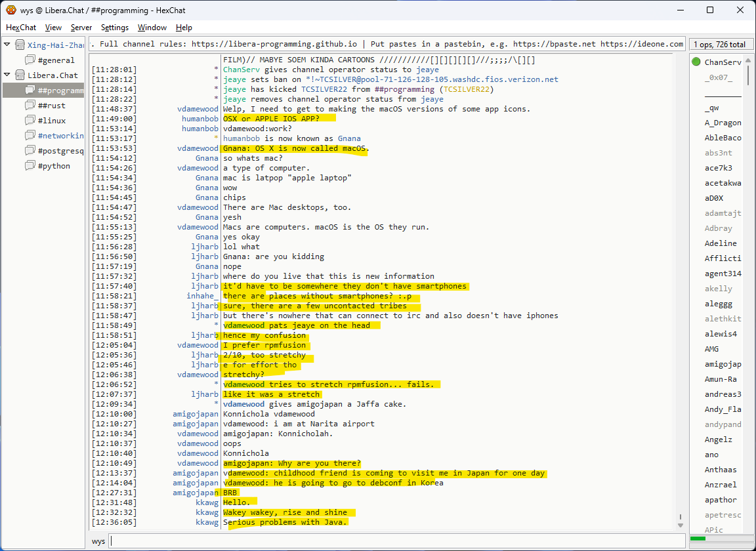This screenshot has height=551, width=756.
Task: Click the #linux channel icon
Action: click(30, 121)
